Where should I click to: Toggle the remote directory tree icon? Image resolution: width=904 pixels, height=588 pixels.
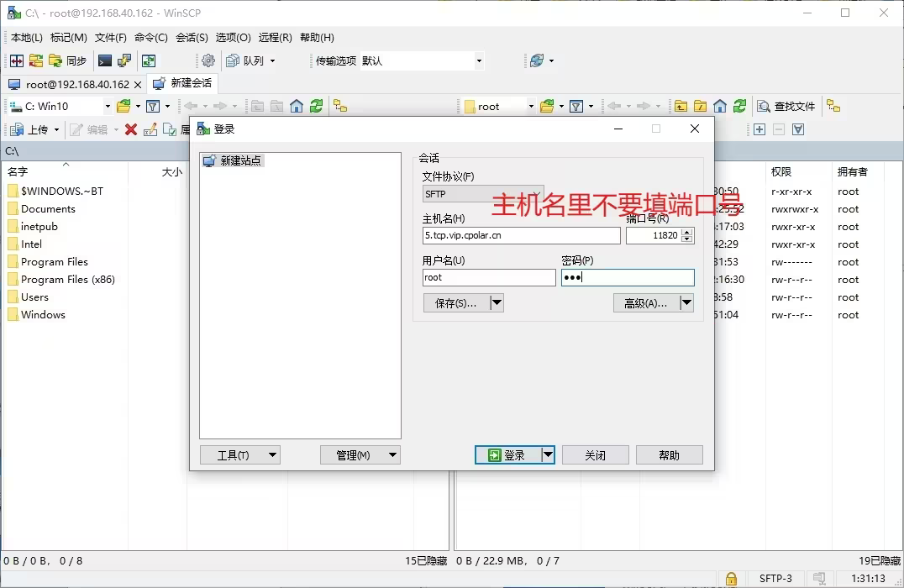[833, 106]
